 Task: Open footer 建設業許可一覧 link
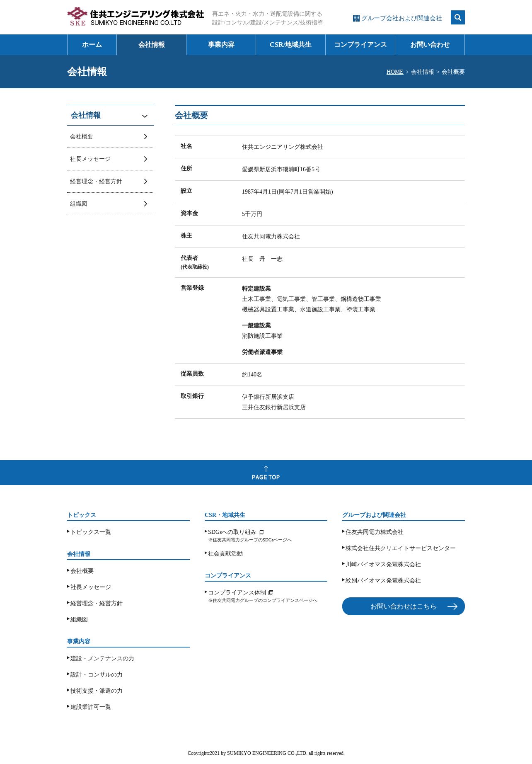(91, 707)
